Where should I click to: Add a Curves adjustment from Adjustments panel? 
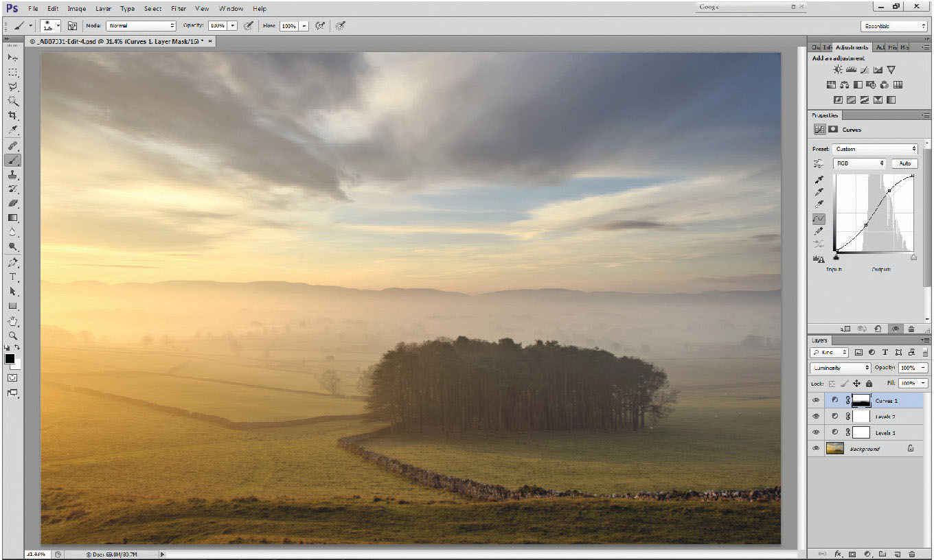[865, 70]
